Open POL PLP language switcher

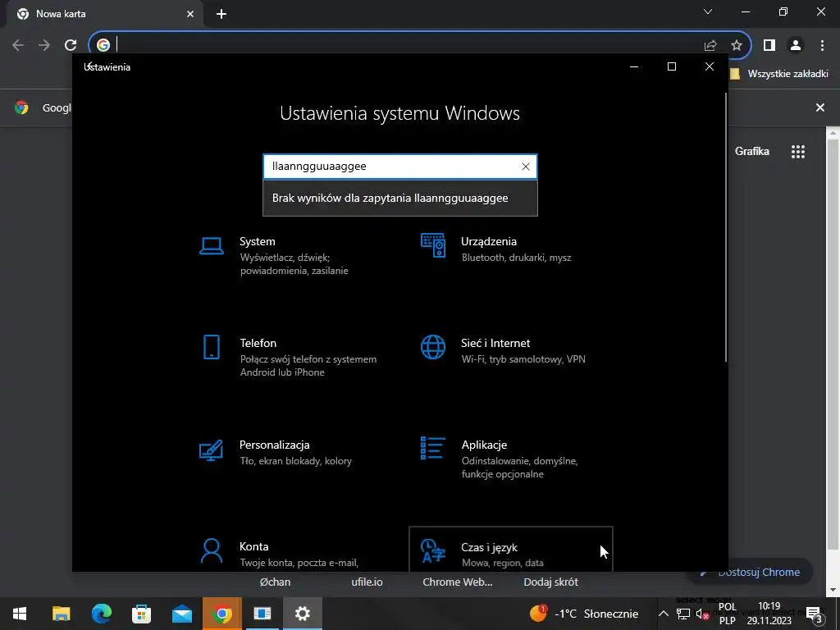pos(727,614)
